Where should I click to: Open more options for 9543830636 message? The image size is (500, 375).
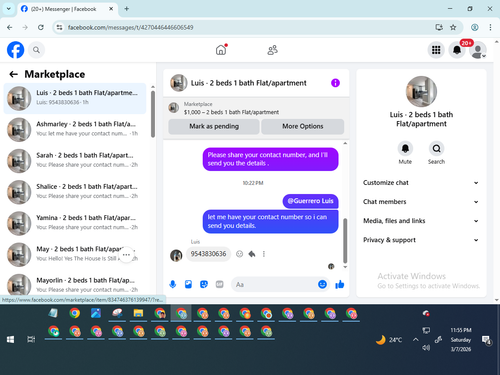click(264, 254)
